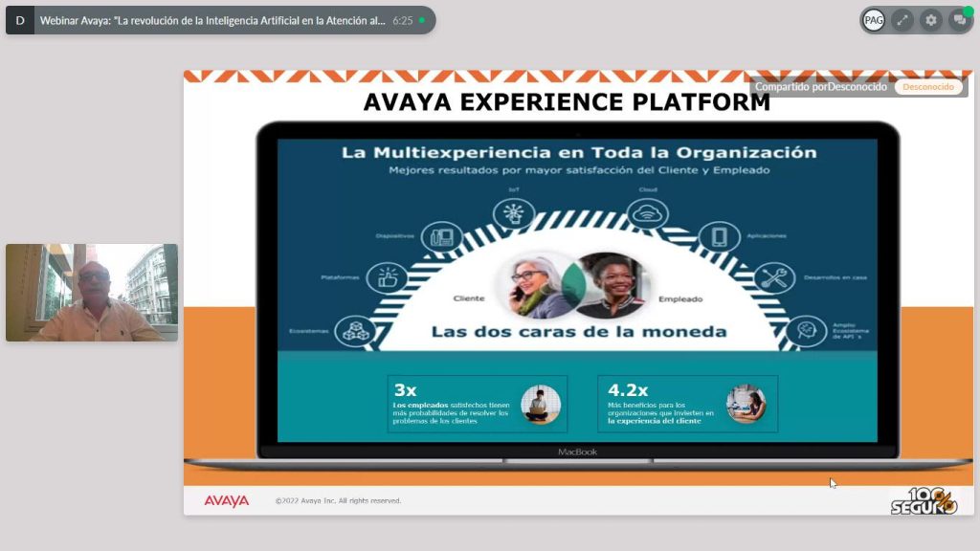Click the 'AVAYA EXPERIENCE PLATFORM' slide title

(567, 101)
